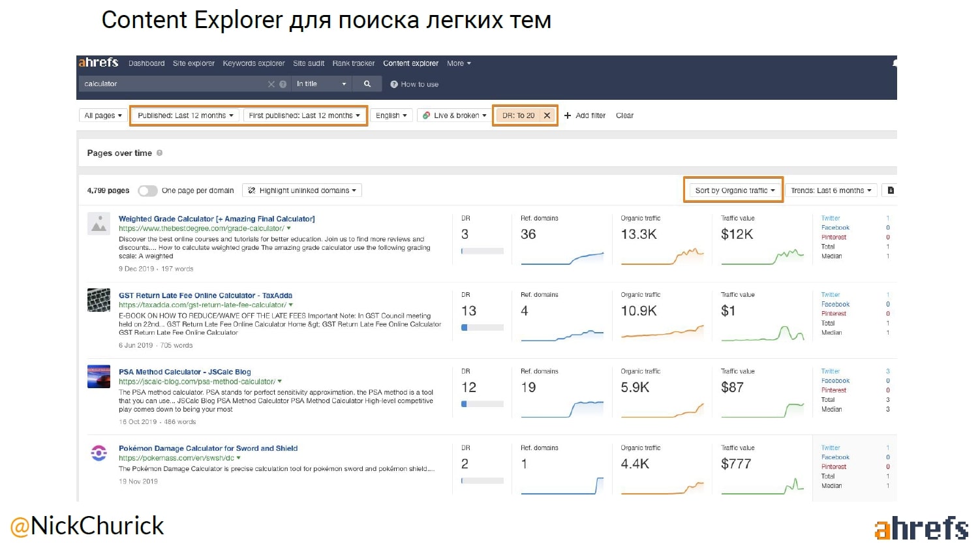Expand the In title search mode dropdown

(322, 84)
